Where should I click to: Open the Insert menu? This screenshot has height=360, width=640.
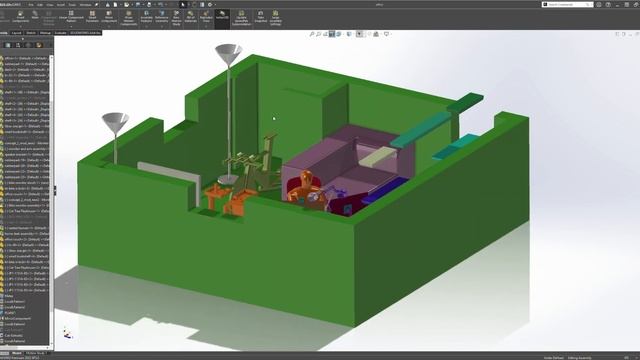(x=61, y=4)
